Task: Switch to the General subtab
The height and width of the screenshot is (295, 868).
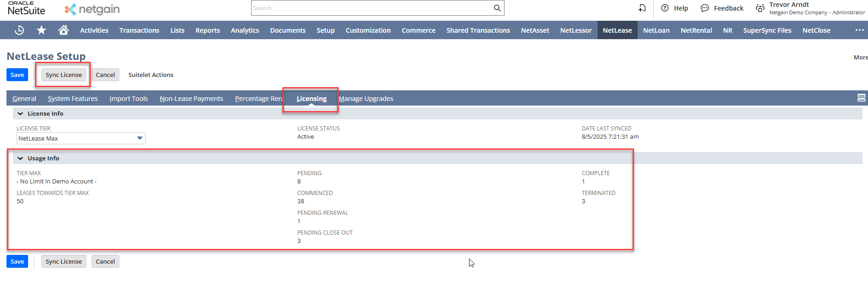Action: (x=24, y=99)
